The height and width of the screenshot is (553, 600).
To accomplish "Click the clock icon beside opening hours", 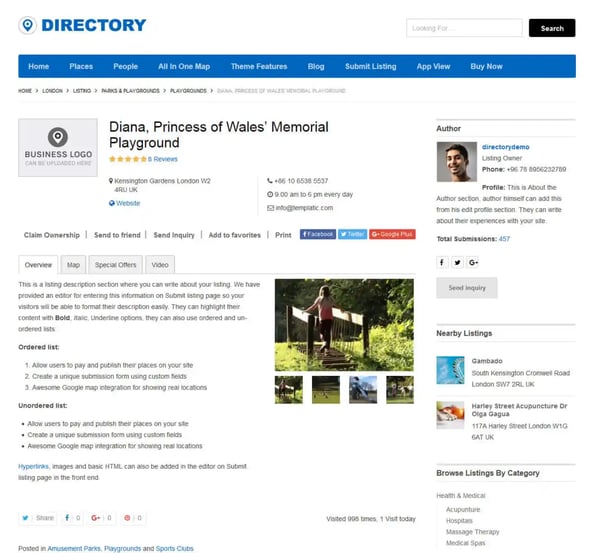I will point(270,194).
